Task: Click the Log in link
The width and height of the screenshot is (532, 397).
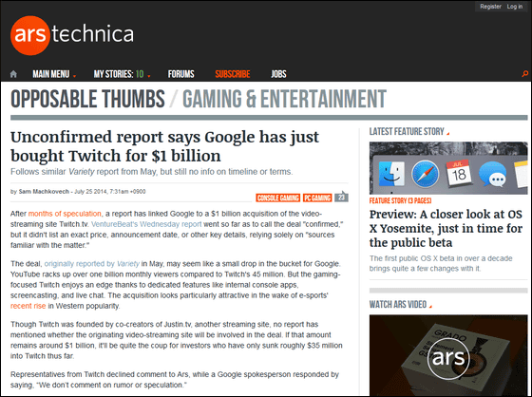Action: click(515, 7)
